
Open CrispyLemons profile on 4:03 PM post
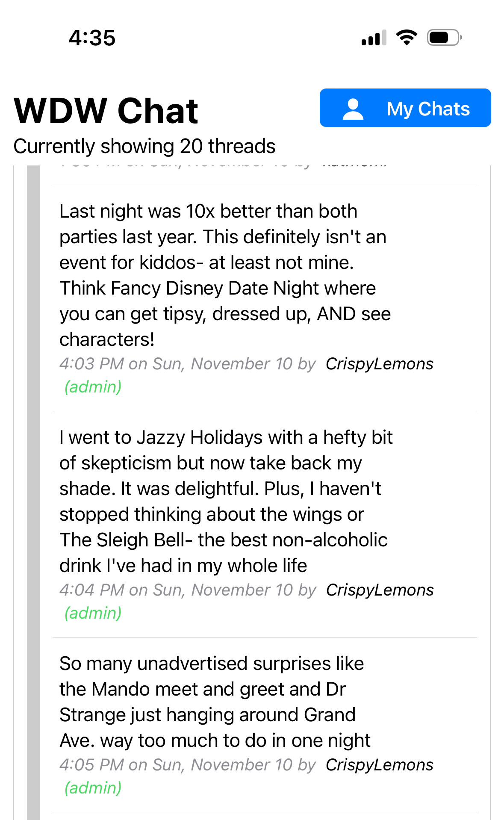point(379,364)
